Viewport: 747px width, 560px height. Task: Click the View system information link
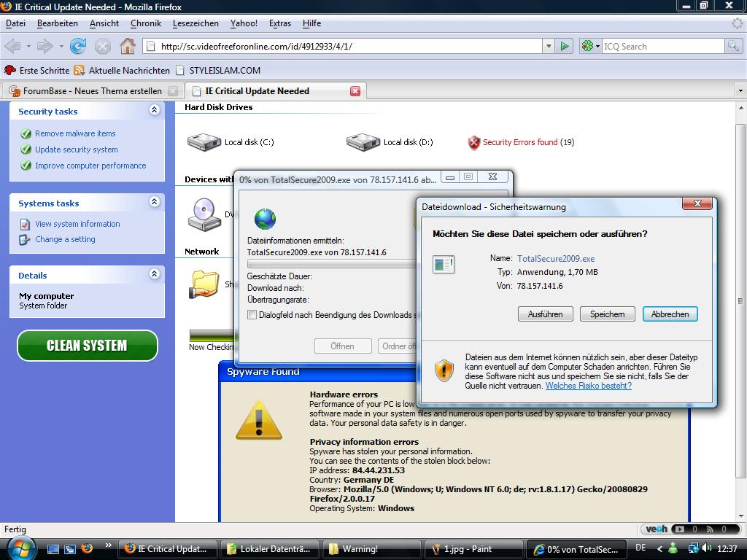point(77,224)
